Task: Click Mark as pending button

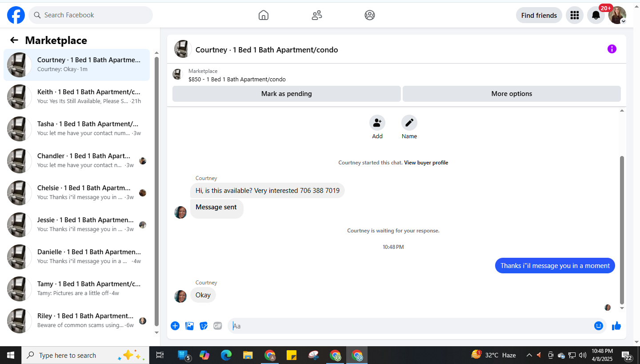Action: (287, 94)
